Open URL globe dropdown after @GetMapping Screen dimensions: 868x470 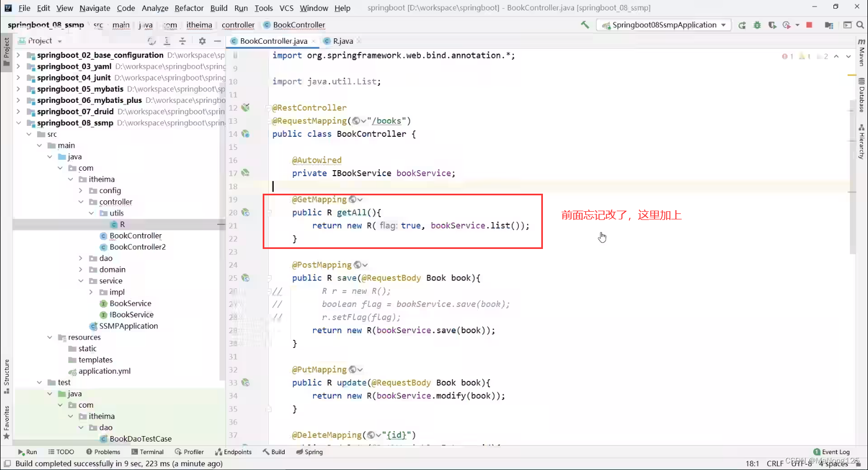(356, 200)
